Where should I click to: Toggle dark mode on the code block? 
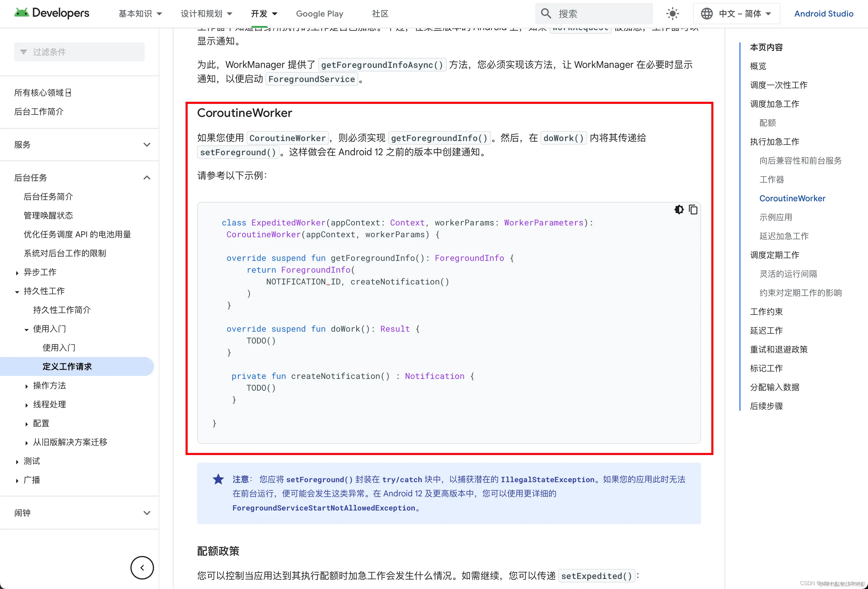click(x=679, y=210)
